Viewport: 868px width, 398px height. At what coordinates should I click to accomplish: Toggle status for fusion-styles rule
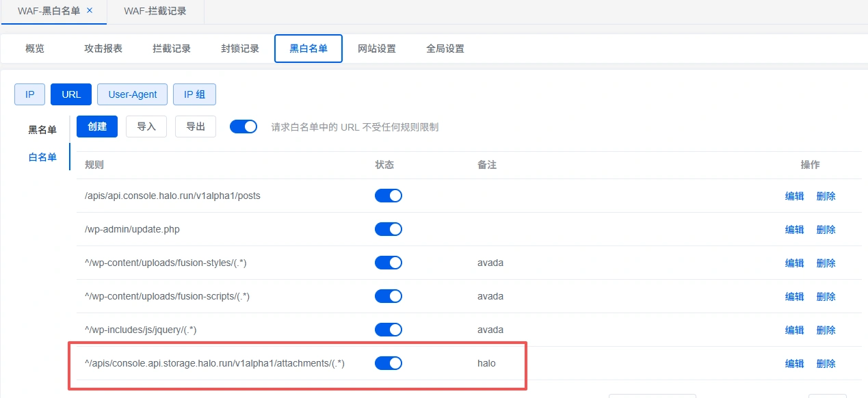[x=389, y=263]
